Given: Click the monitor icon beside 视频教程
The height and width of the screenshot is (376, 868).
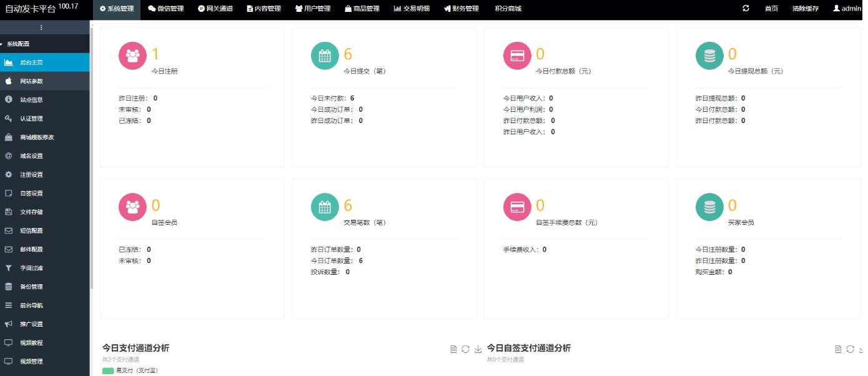Looking at the screenshot, I should coord(9,343).
